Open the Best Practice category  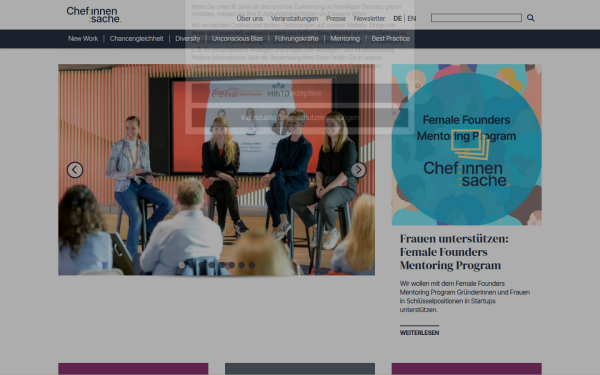tap(390, 39)
